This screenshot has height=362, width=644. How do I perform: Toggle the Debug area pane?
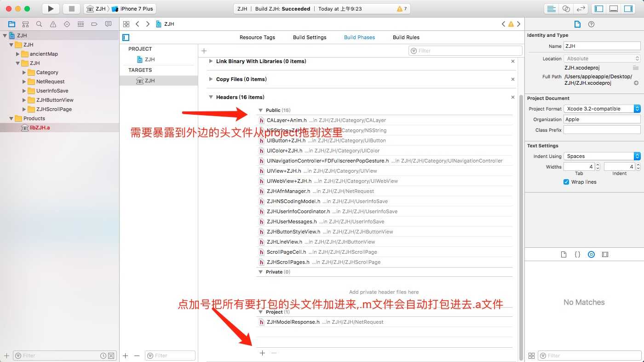click(613, 9)
